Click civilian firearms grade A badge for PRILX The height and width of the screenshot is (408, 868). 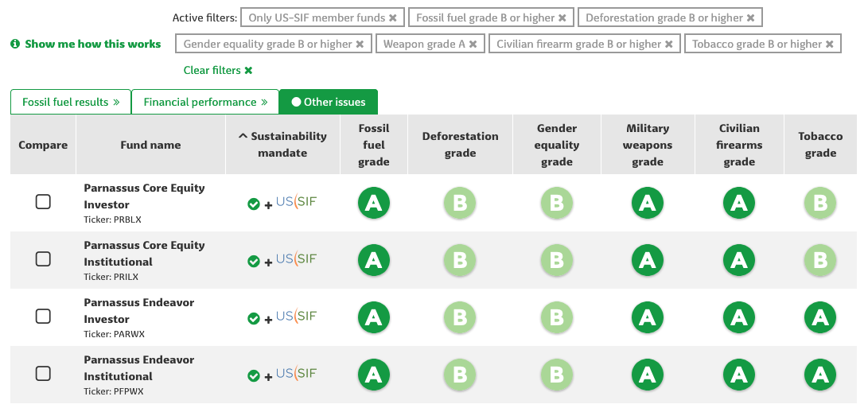(x=739, y=260)
